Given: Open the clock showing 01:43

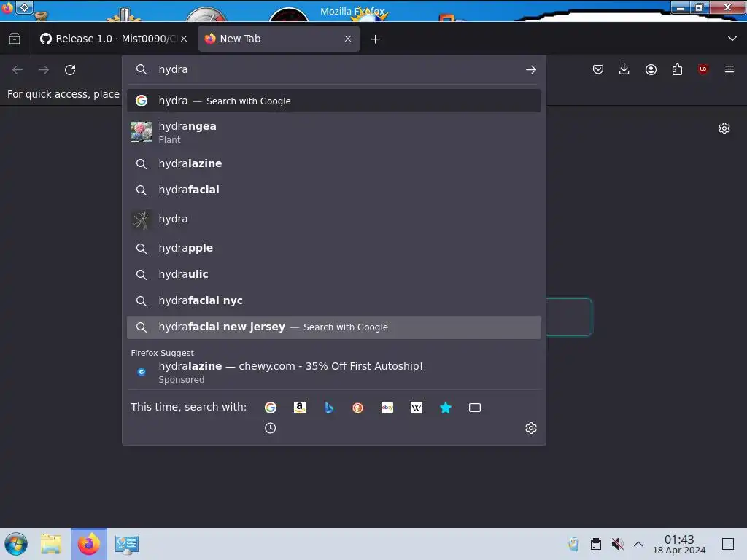Looking at the screenshot, I should click(x=679, y=544).
